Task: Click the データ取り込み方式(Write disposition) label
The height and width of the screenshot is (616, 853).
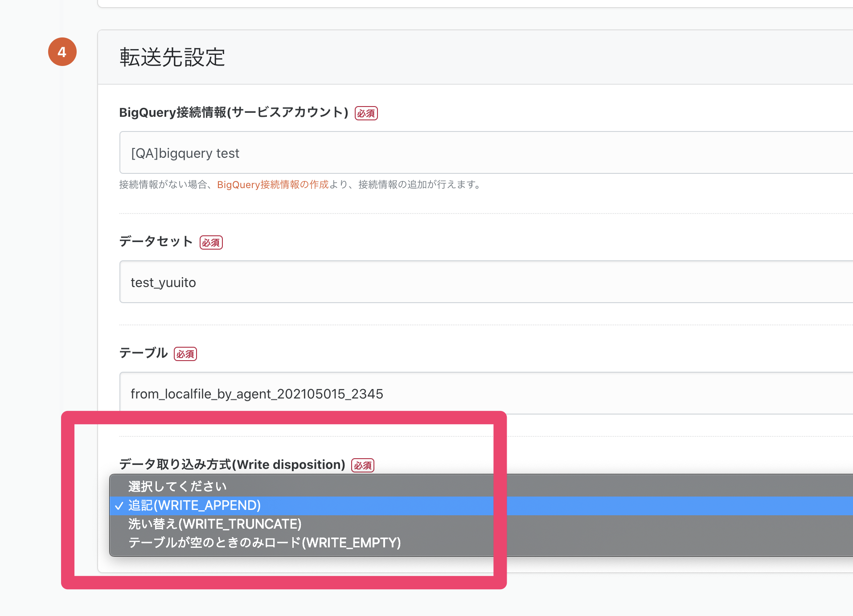Action: coord(232,464)
